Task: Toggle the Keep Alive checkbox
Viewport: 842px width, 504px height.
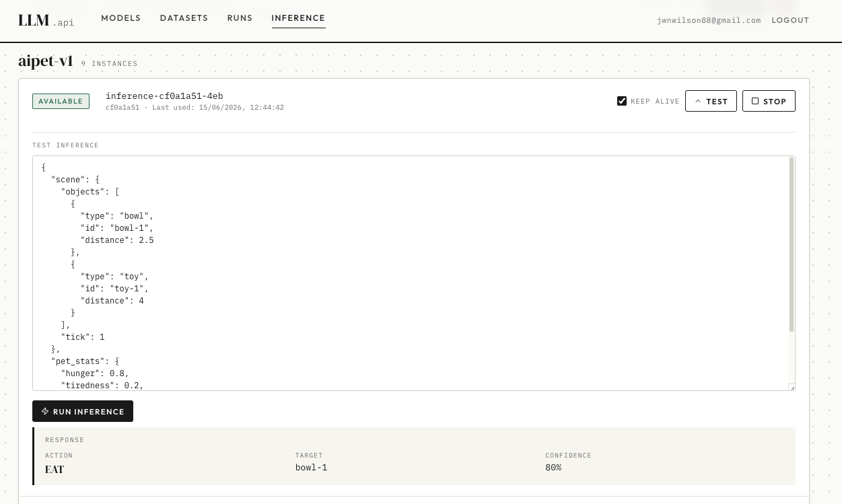Action: [622, 101]
